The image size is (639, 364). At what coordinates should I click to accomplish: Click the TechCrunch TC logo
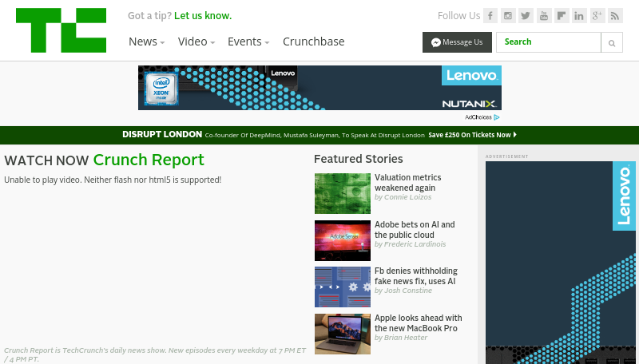(x=62, y=30)
